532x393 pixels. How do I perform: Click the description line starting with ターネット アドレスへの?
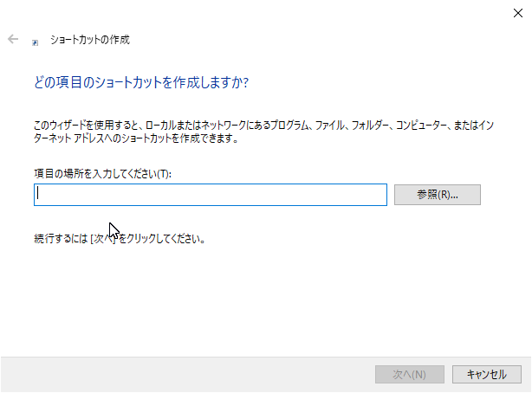(x=136, y=139)
